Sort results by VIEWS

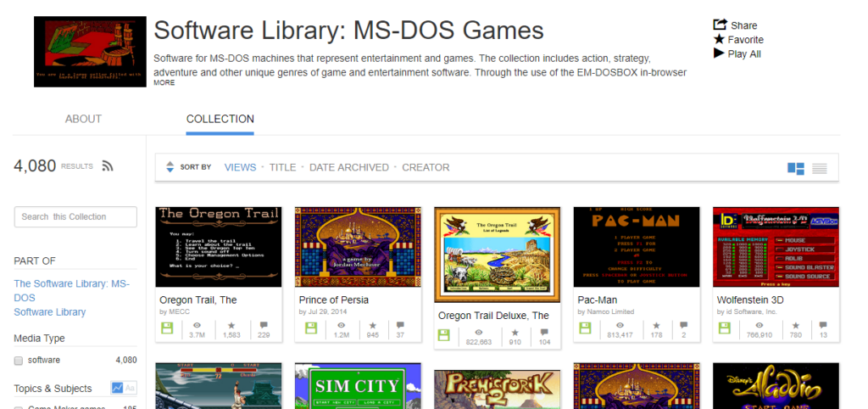coord(240,167)
